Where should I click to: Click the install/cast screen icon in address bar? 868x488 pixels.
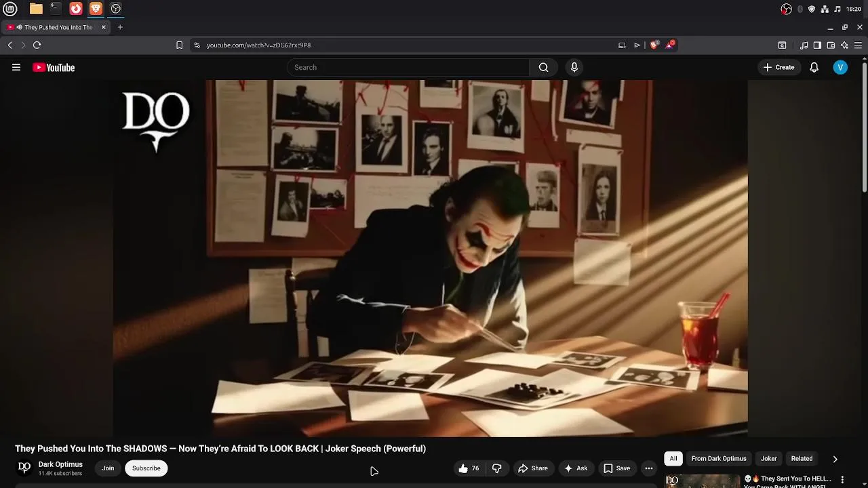[x=622, y=45]
